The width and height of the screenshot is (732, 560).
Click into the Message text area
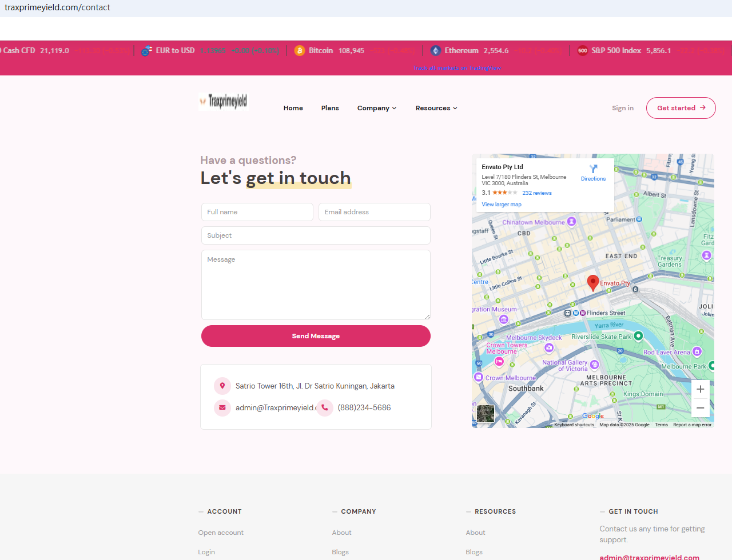pos(316,285)
